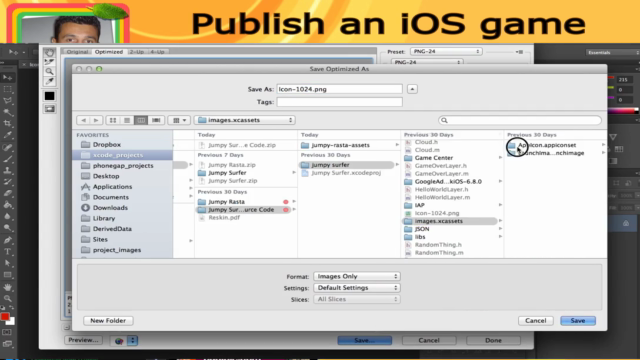Image resolution: width=640 pixels, height=360 pixels.
Task: Select the Zoom tool in Photoshop toolbar
Action: 7,299
